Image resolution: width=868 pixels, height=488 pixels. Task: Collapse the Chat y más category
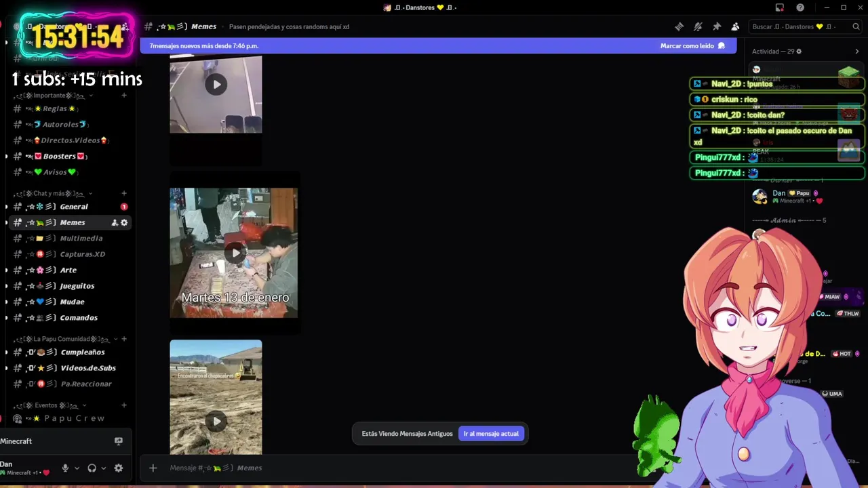91,193
